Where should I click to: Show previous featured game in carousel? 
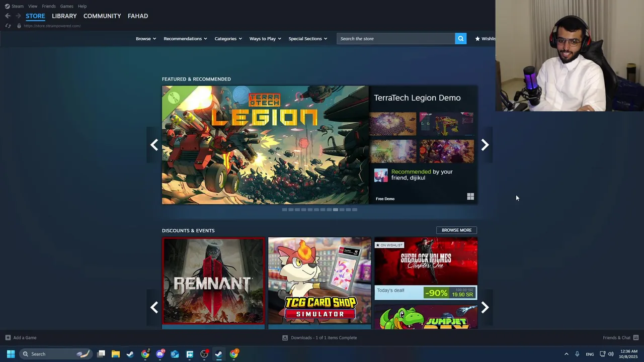click(x=154, y=145)
